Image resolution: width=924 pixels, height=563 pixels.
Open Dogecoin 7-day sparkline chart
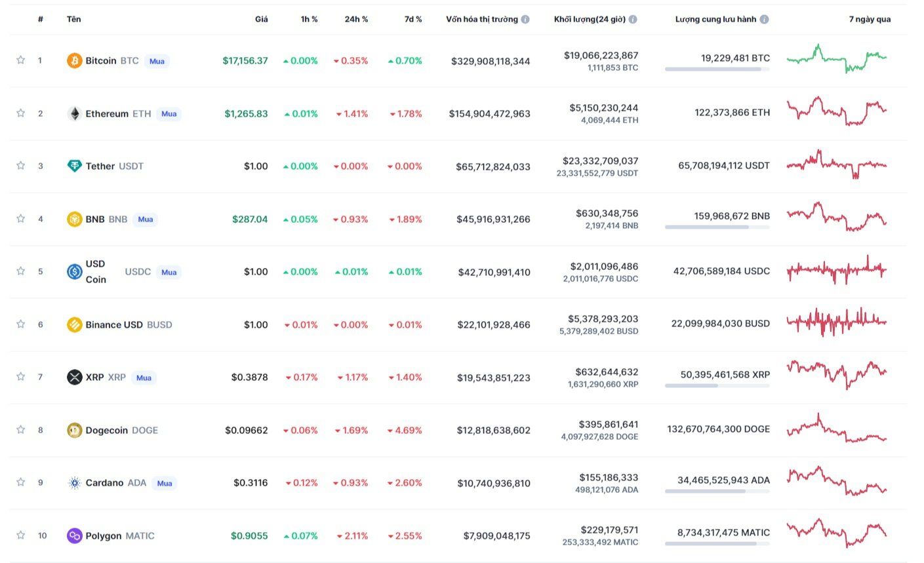click(837, 428)
